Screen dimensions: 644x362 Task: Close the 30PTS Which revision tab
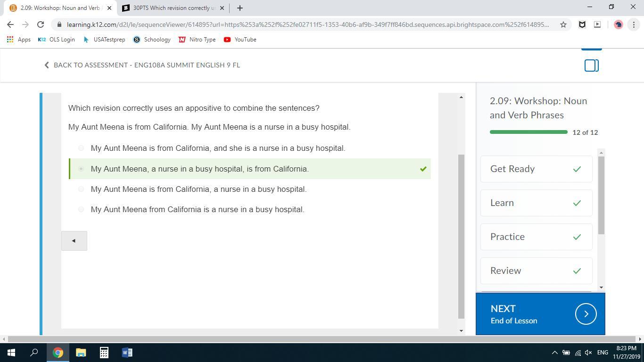[x=222, y=8]
